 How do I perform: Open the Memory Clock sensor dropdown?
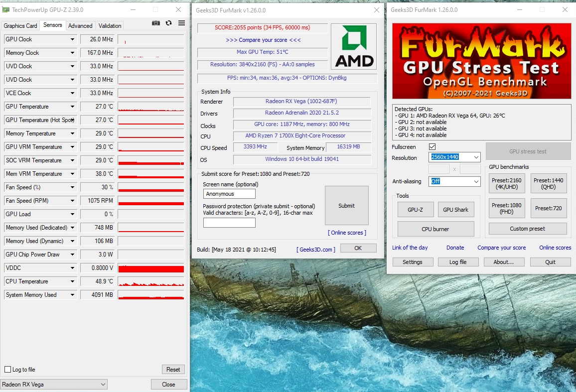tap(72, 53)
